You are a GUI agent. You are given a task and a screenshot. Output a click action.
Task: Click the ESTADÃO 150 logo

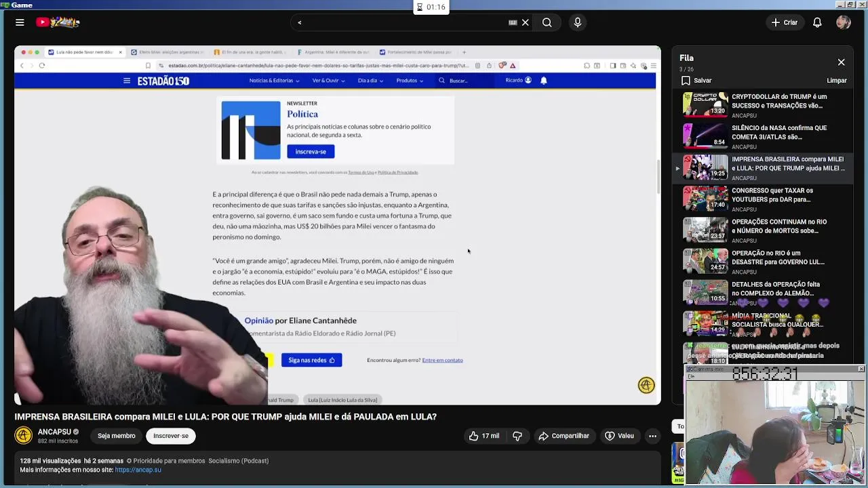pyautogui.click(x=163, y=81)
